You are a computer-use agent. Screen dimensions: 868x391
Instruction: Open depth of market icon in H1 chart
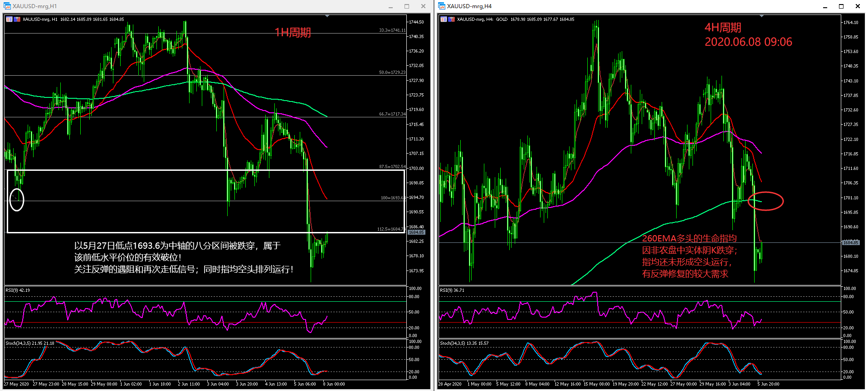pyautogui.click(x=17, y=19)
